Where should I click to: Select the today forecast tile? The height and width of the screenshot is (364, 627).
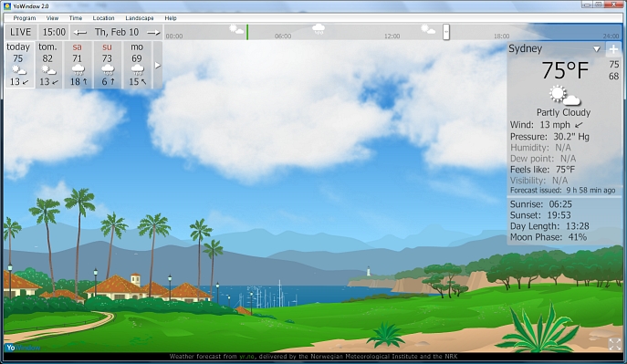(x=18, y=65)
